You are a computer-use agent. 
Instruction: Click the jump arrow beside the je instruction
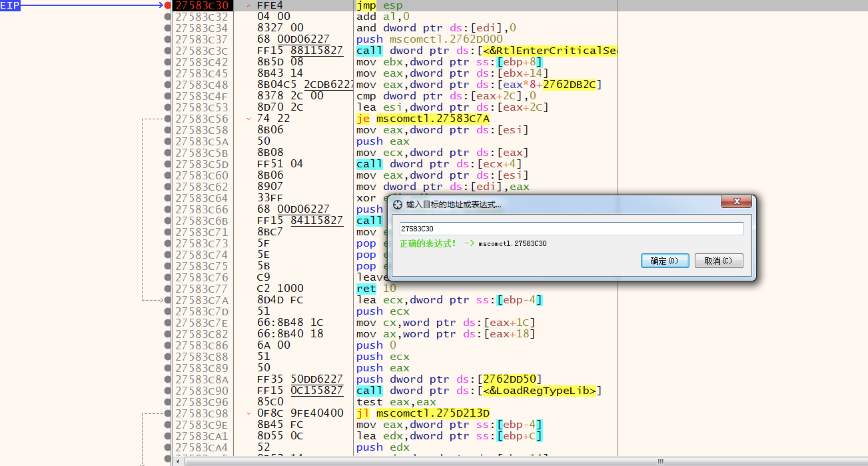[x=249, y=119]
